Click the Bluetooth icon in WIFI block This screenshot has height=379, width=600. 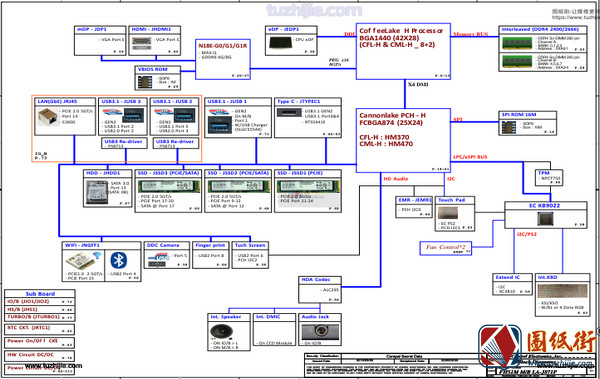coord(118,261)
